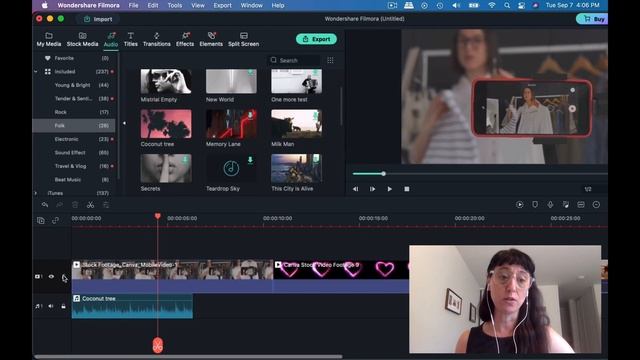
Task: Select the Coconut tree audio clip
Action: (x=132, y=306)
